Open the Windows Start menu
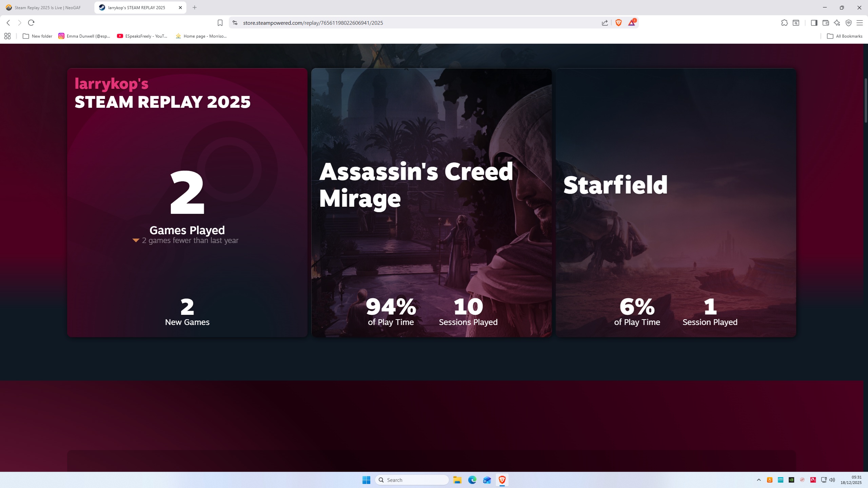Screen dimensions: 868x488 pyautogui.click(x=366, y=480)
